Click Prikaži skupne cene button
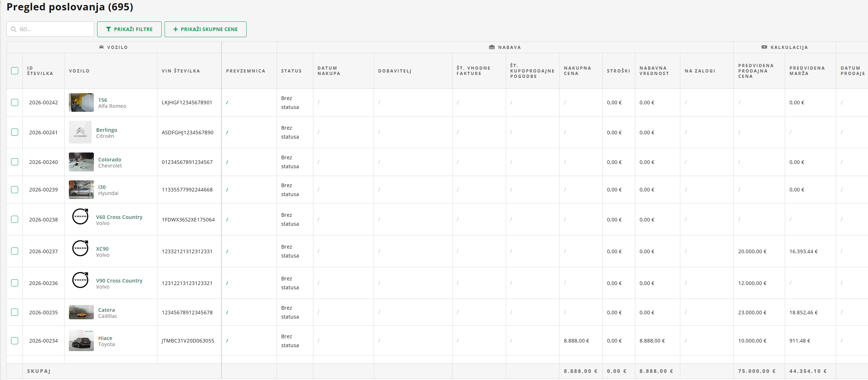 (206, 29)
